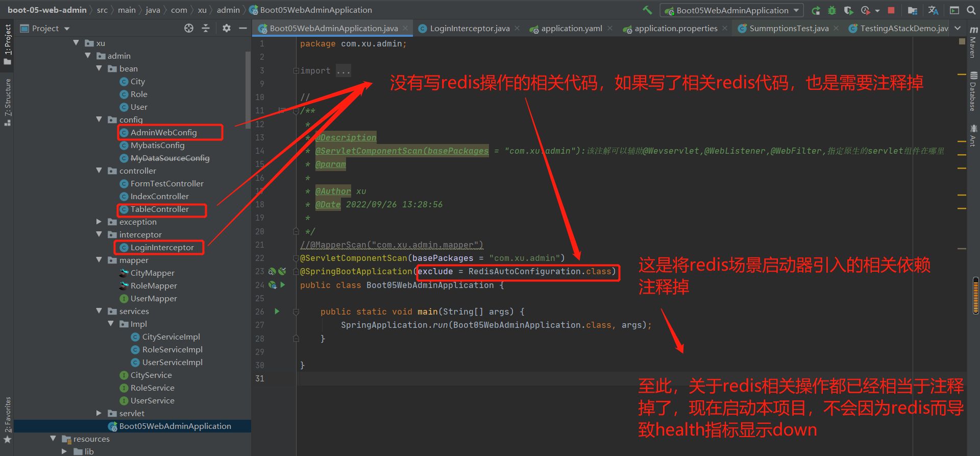
Task: Collapse the mapper folder
Action: pyautogui.click(x=99, y=260)
